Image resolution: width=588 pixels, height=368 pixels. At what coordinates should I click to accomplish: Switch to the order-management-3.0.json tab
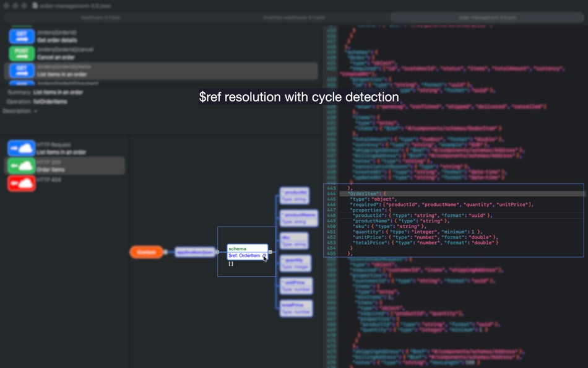487,17
